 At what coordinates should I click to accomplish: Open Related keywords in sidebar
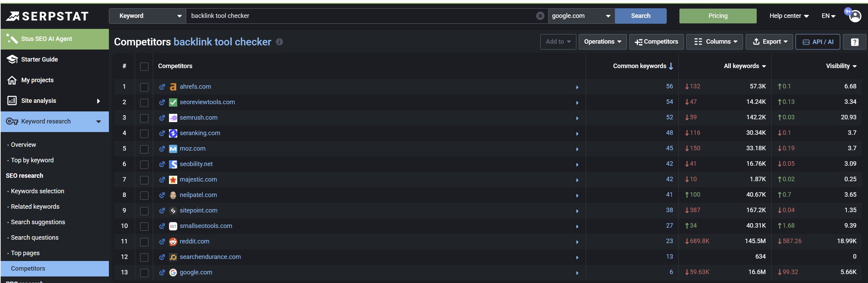pyautogui.click(x=35, y=207)
